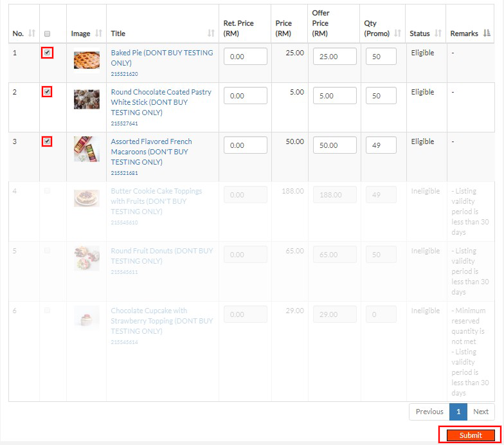Sort table by Title column
Viewport: 504px width, 445px height.
coord(211,33)
